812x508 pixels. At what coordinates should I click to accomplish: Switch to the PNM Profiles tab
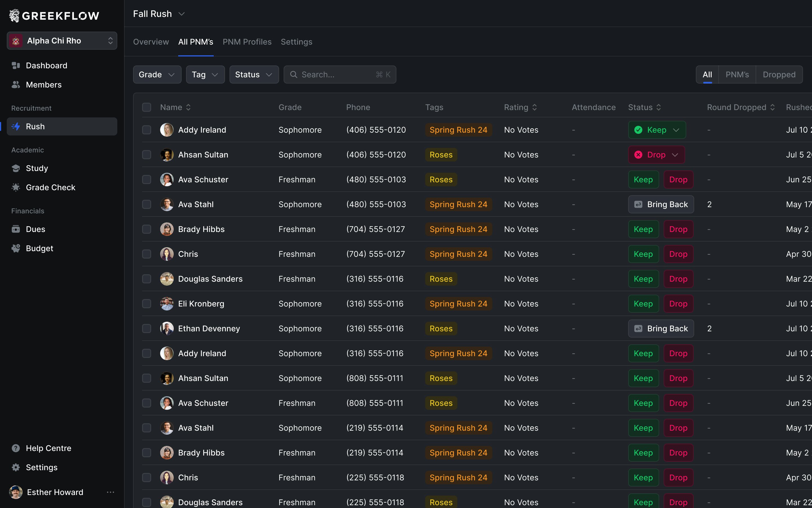[247, 42]
